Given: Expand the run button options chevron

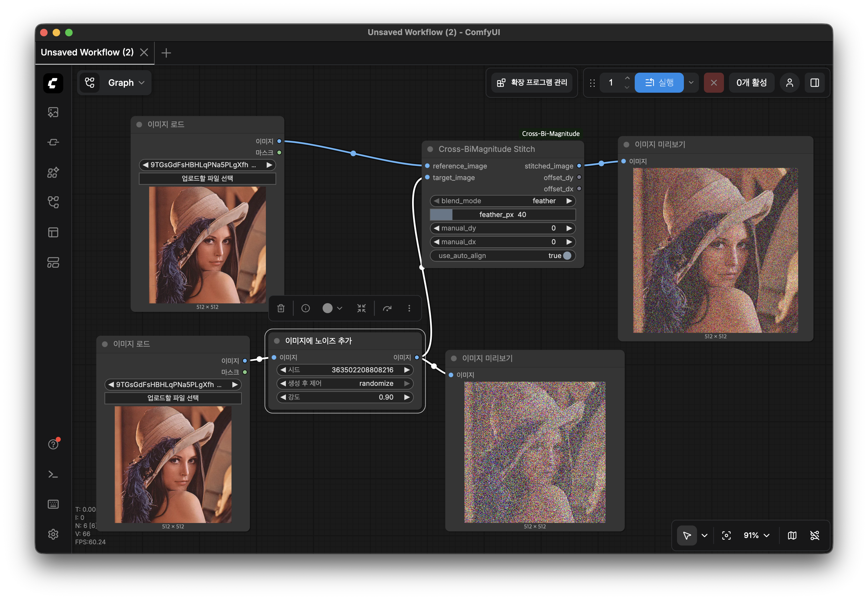Looking at the screenshot, I should [691, 83].
